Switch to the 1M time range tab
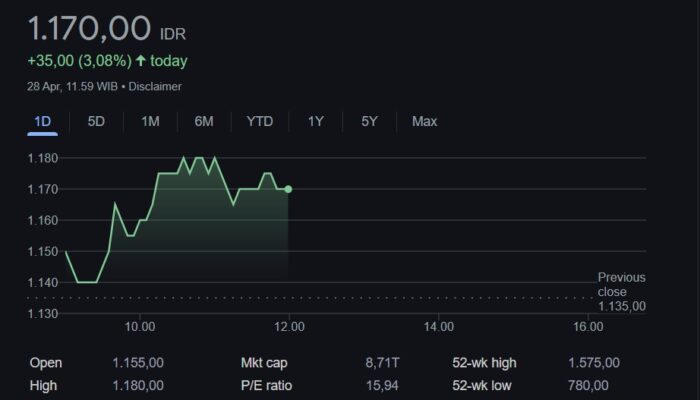This screenshot has height=400, width=700. (150, 121)
